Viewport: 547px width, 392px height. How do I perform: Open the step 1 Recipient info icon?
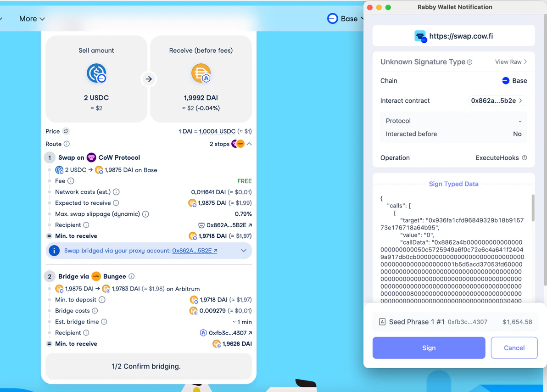[x=86, y=225]
